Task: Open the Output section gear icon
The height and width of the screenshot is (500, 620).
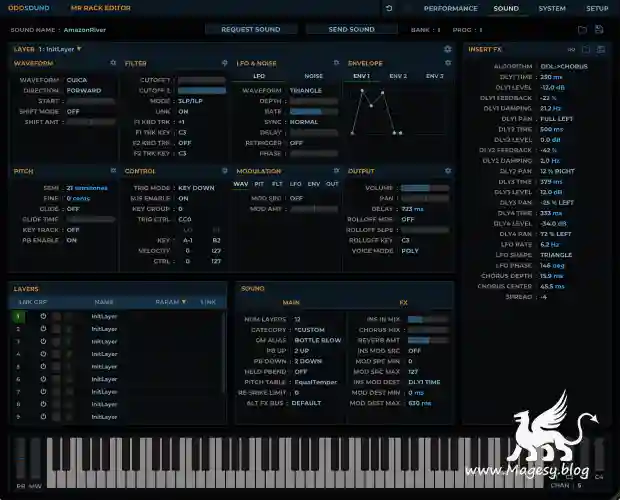Action: tap(448, 171)
